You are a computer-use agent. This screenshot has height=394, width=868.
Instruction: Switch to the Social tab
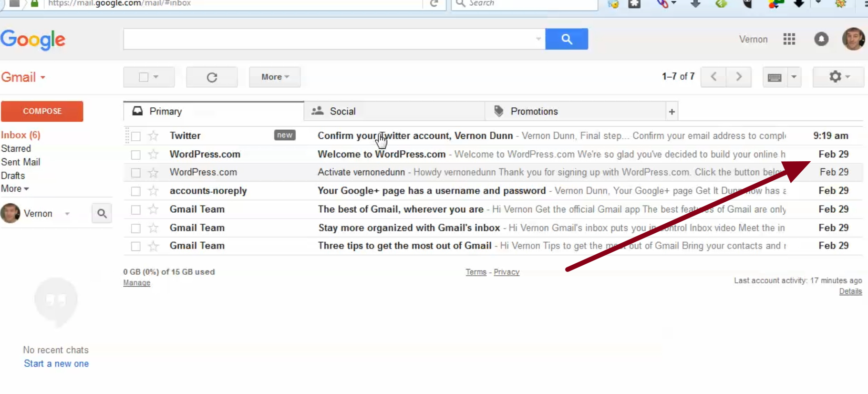(394, 112)
